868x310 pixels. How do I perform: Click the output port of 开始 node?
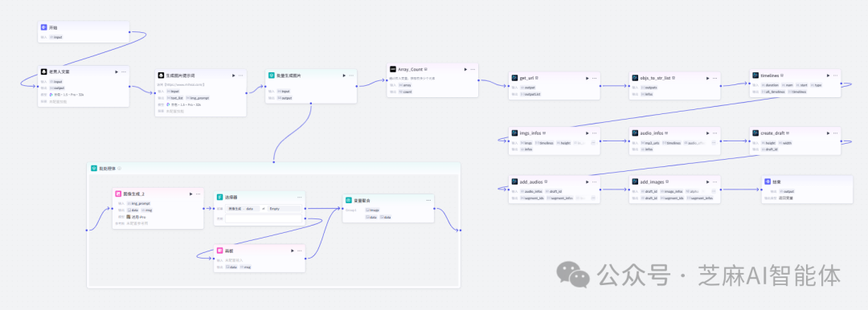pyautogui.click(x=129, y=32)
